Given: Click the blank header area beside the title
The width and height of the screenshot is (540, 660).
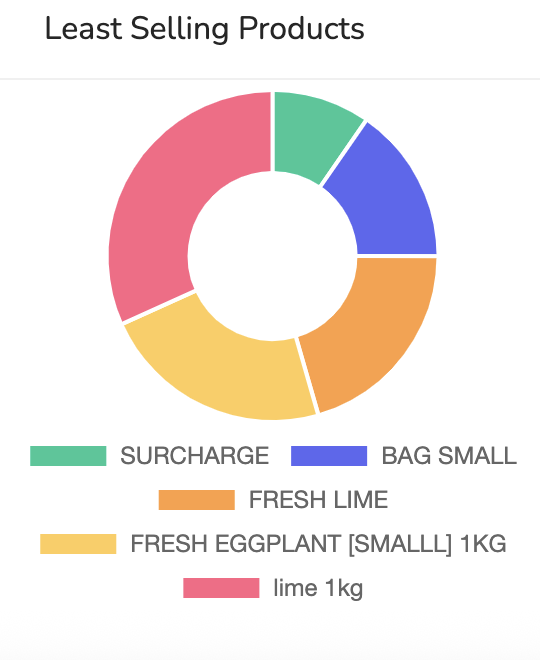Looking at the screenshot, I should coord(450,29).
